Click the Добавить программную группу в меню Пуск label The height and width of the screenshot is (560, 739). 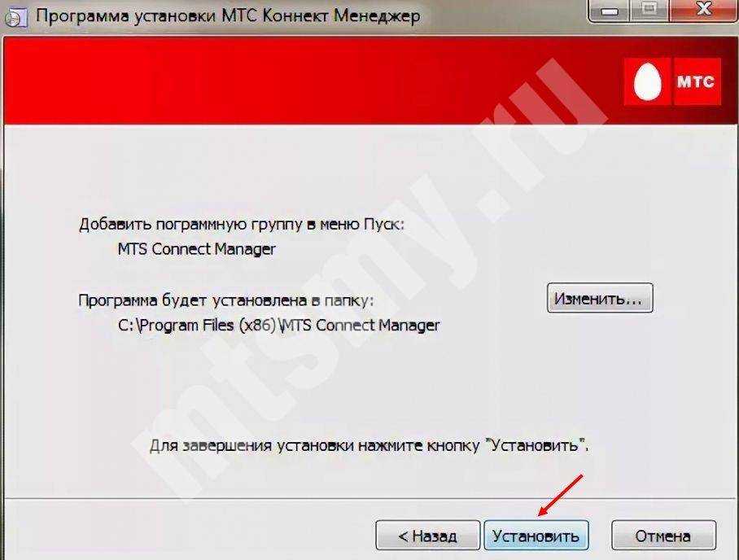tap(241, 225)
